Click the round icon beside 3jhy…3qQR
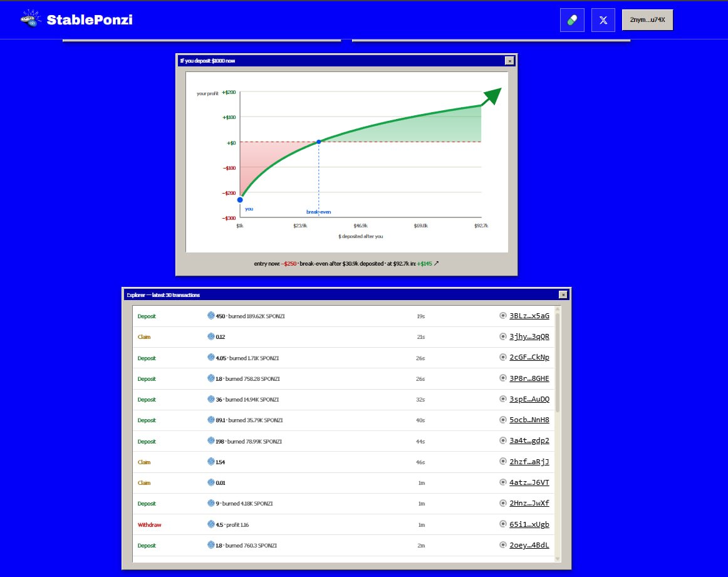 click(503, 336)
